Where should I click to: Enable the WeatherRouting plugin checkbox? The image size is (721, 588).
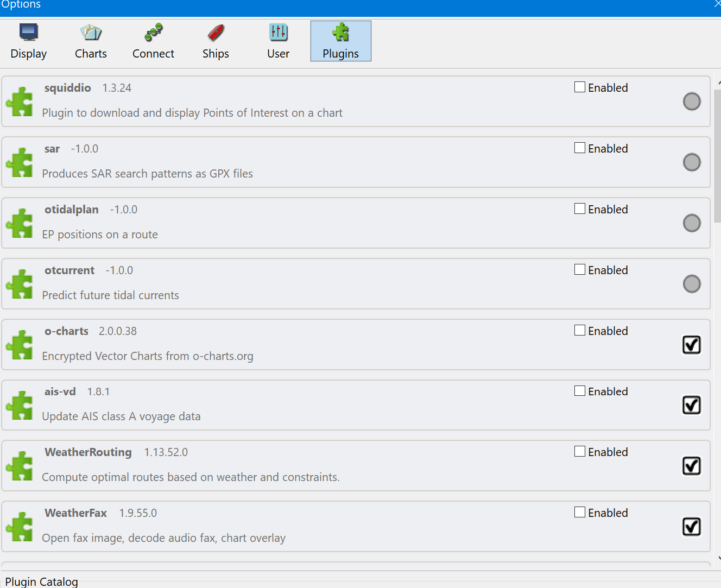click(579, 451)
